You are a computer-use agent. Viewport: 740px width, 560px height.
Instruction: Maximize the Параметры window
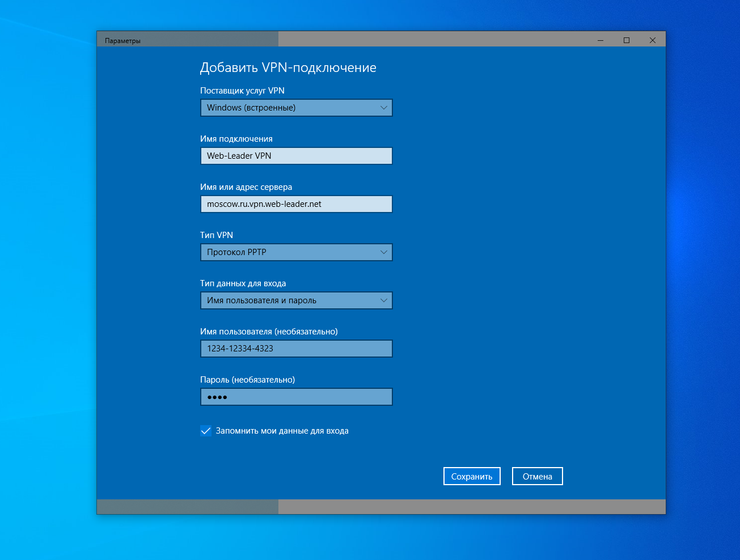coord(626,40)
